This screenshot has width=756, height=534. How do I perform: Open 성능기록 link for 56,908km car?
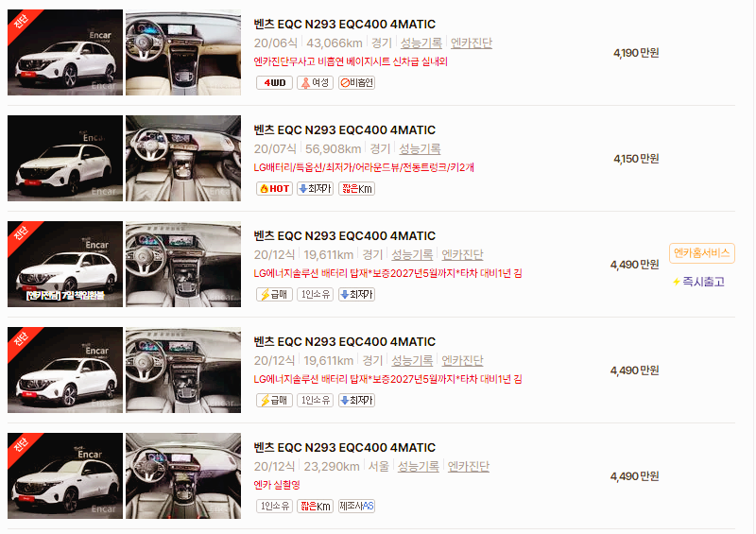click(x=420, y=149)
